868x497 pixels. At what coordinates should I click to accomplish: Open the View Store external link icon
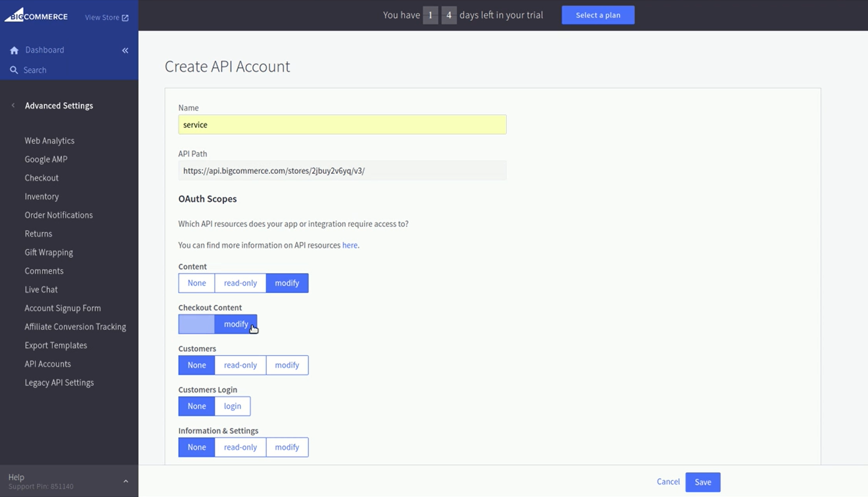[125, 18]
